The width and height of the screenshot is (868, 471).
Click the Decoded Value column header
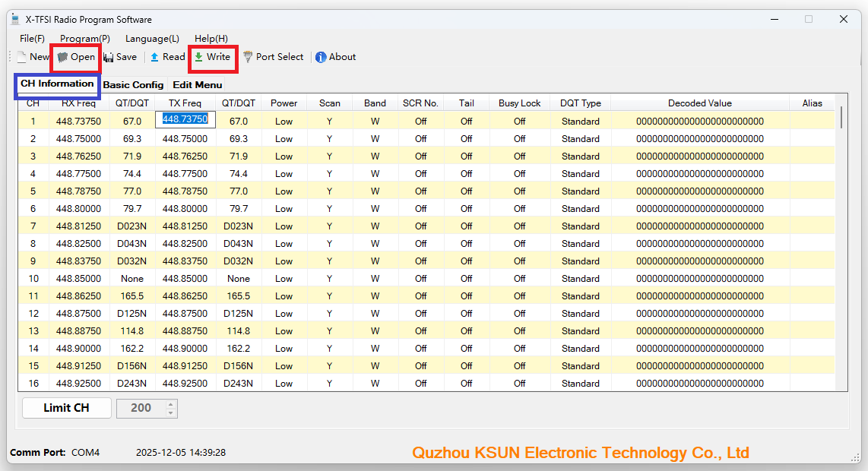(x=700, y=103)
